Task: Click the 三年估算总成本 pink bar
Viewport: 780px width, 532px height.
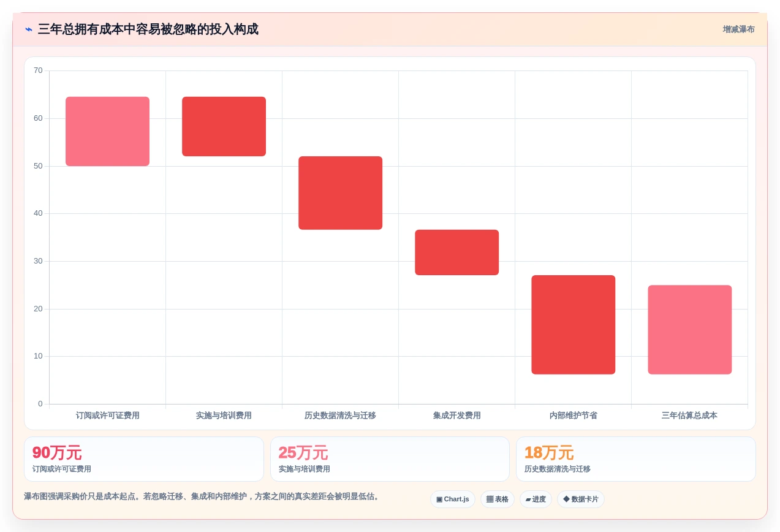Action: [690, 330]
